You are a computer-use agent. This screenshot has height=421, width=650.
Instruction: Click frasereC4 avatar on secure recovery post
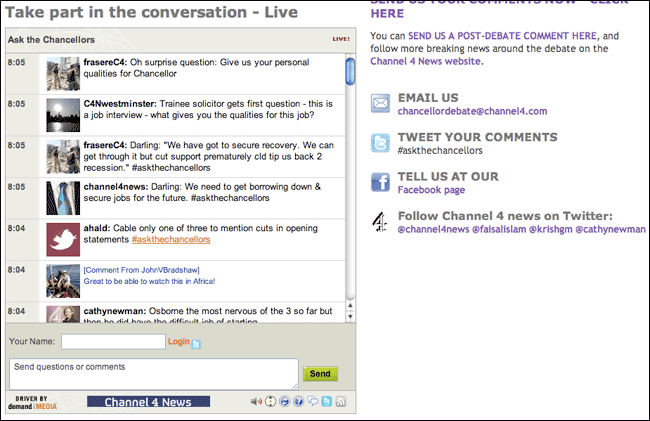pyautogui.click(x=63, y=157)
